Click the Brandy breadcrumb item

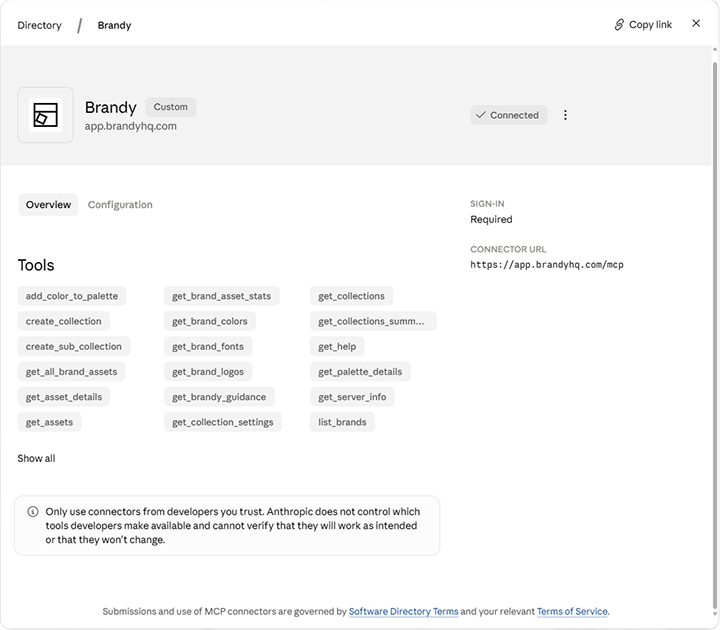(x=114, y=25)
